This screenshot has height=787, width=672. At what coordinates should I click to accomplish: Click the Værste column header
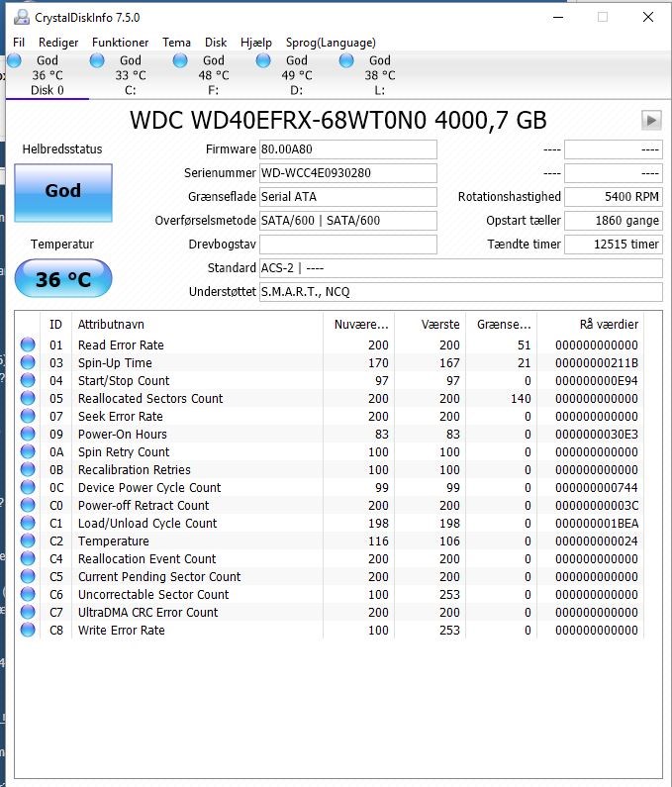tap(431, 325)
